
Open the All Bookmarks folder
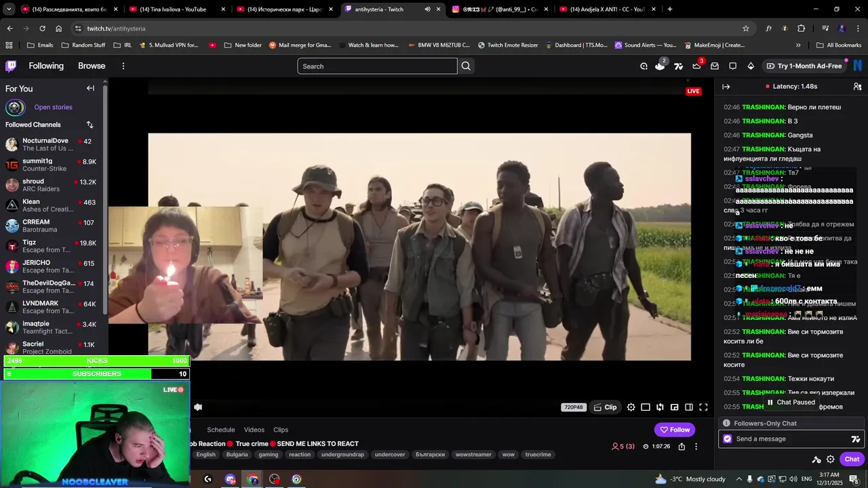point(838,45)
